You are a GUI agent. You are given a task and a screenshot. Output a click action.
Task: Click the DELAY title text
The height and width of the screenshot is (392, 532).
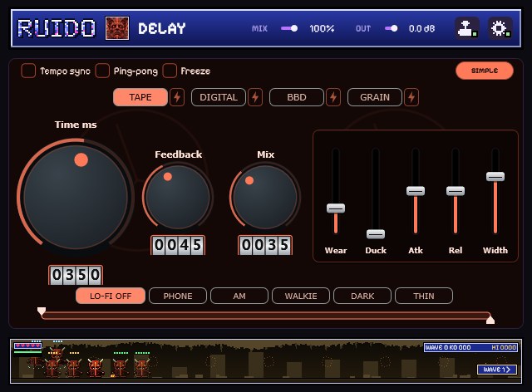[x=162, y=28]
